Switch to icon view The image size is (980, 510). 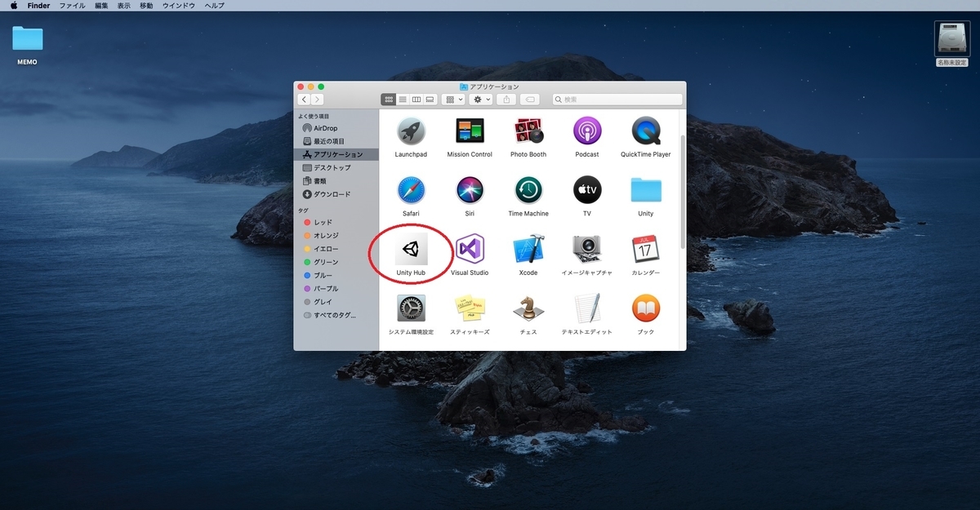pyautogui.click(x=389, y=100)
